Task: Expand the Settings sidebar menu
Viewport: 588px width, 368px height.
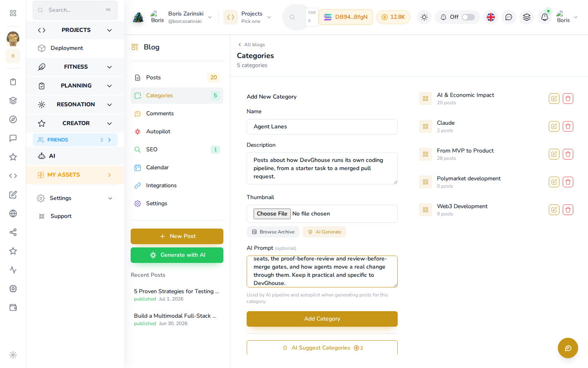Action: point(75,198)
